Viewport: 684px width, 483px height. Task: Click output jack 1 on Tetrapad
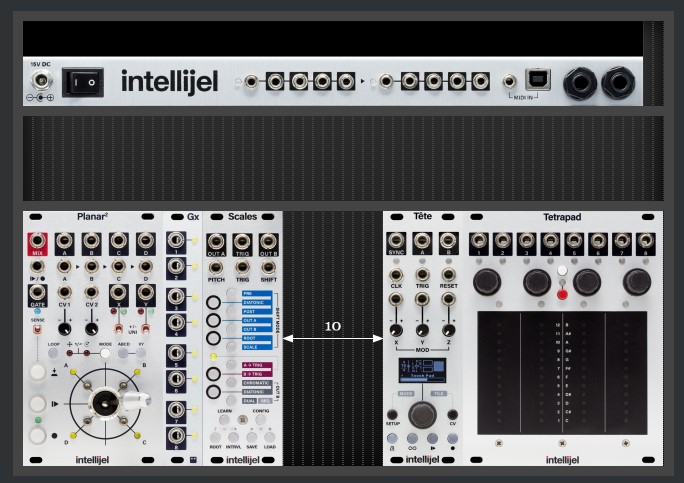coord(479,243)
